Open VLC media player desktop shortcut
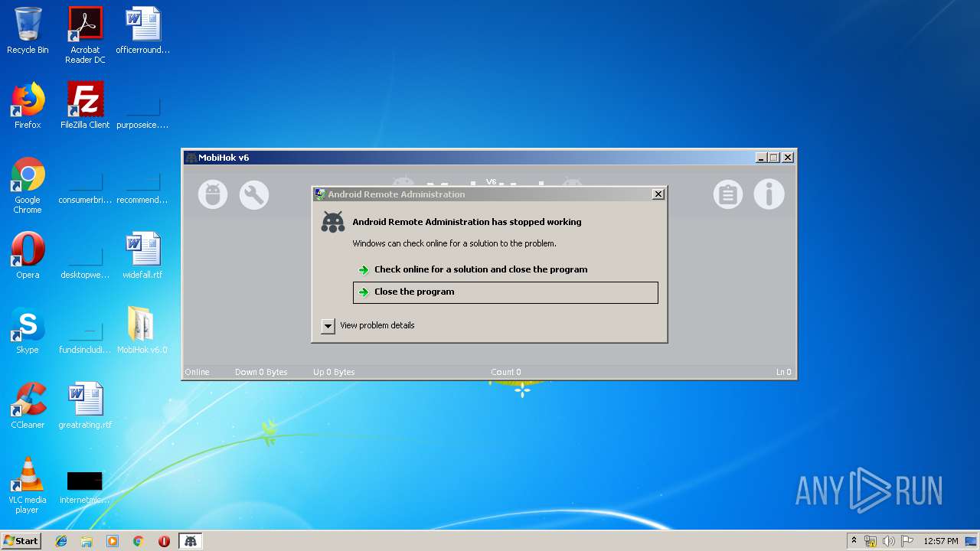Image resolution: width=980 pixels, height=551 pixels. tap(28, 485)
